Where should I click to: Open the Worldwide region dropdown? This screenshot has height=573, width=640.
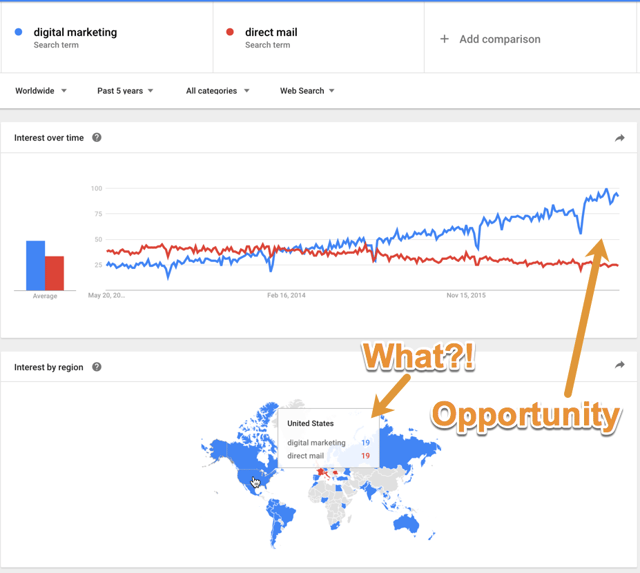pyautogui.click(x=41, y=91)
